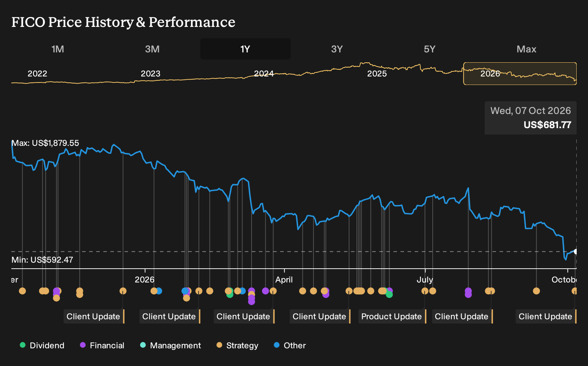
Task: Switch to the 3M range tab
Action: tap(152, 49)
